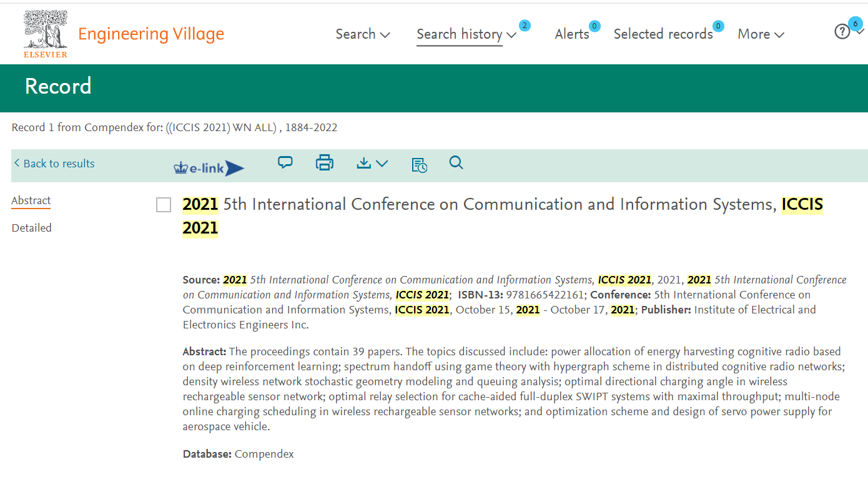This screenshot has height=492, width=868.
Task: Click the Conference: label in source details
Action: point(621,295)
